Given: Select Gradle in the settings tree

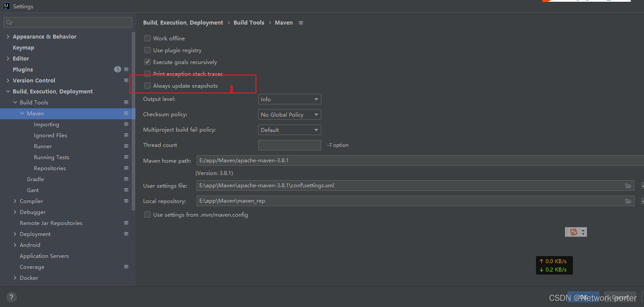Looking at the screenshot, I should 35,179.
